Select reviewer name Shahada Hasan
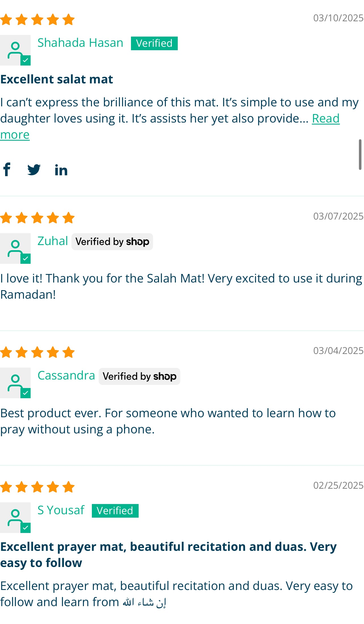 [x=80, y=43]
